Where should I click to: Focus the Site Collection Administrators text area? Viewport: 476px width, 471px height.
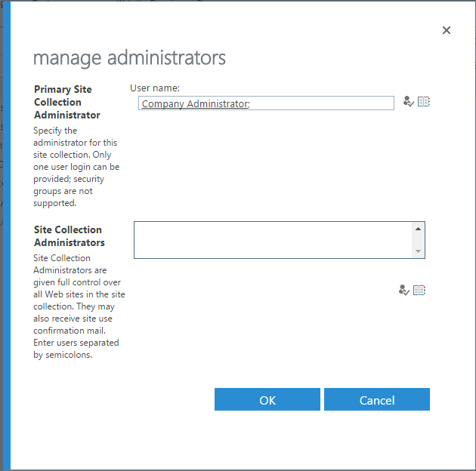click(272, 239)
